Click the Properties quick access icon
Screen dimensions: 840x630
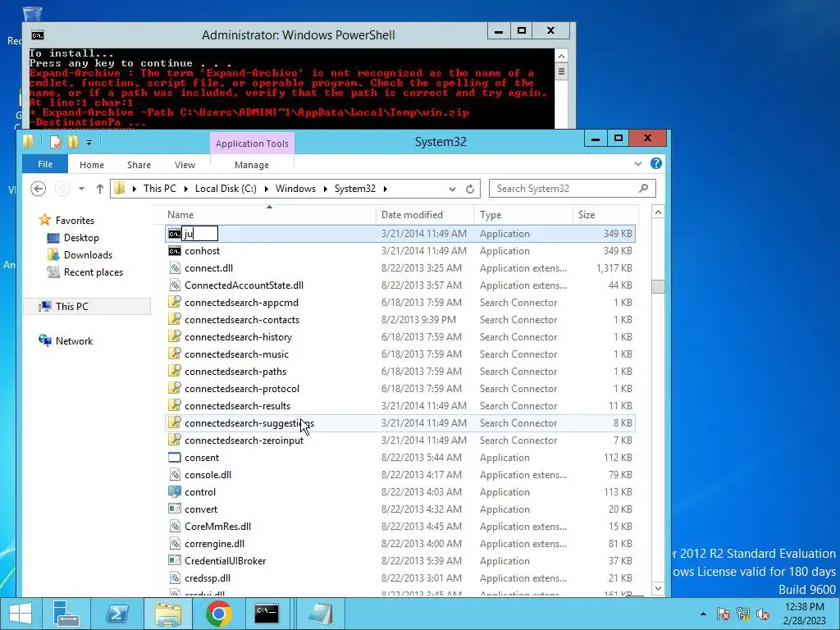pyautogui.click(x=55, y=142)
